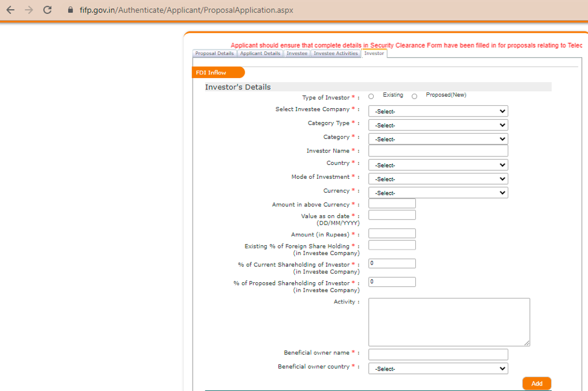Open the Beneficial owner country dropdown

tap(438, 369)
